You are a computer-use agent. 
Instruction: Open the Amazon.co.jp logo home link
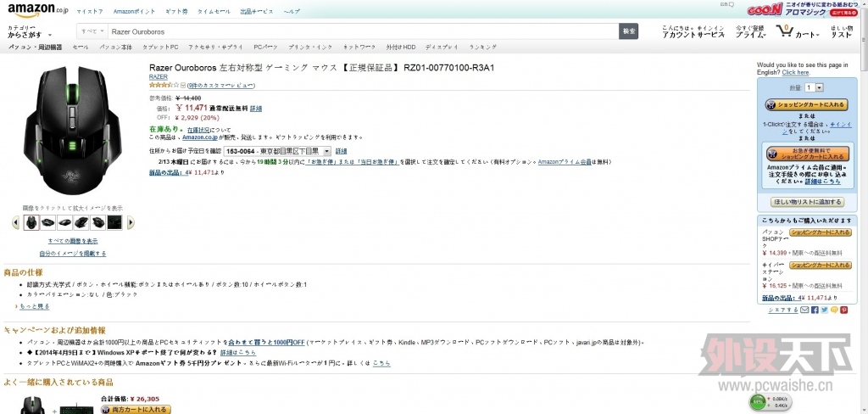(38, 9)
